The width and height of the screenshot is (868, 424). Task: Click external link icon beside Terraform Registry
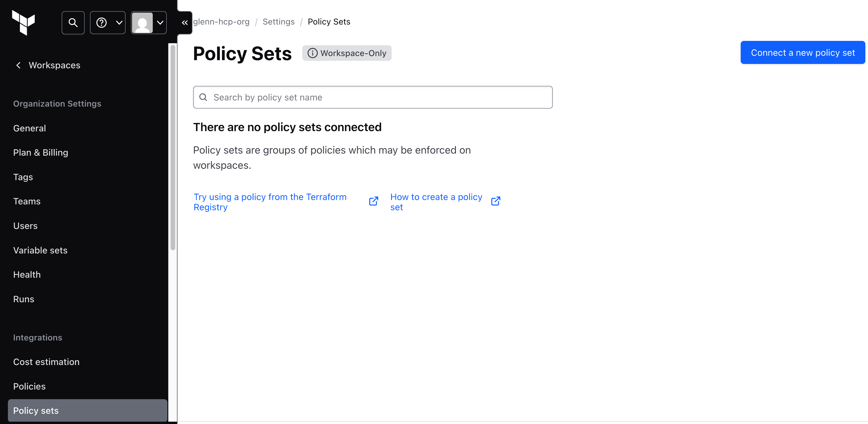[x=373, y=201]
